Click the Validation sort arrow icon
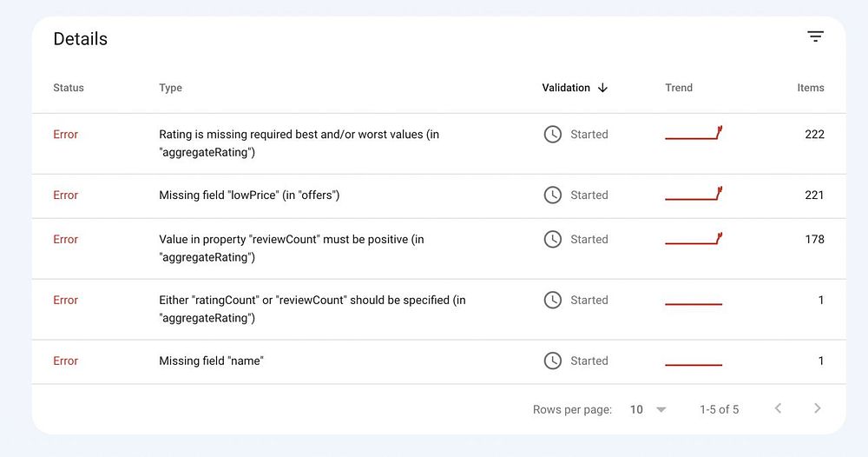 click(x=603, y=88)
